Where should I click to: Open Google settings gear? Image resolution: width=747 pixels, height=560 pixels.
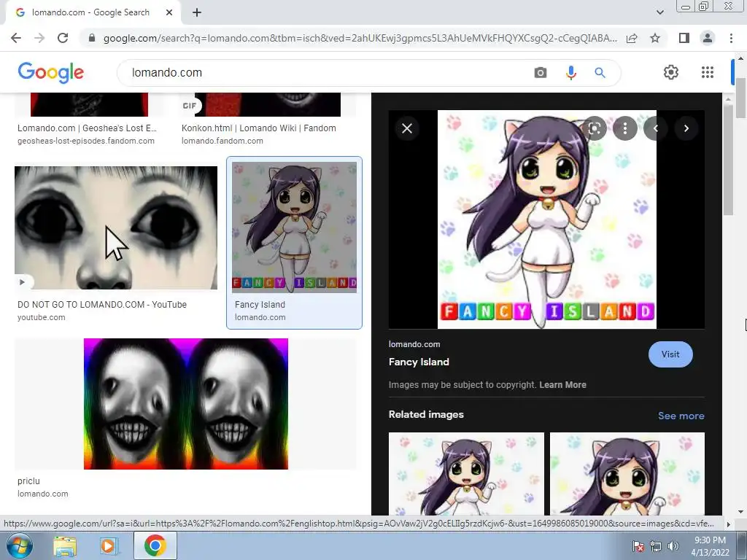click(x=671, y=72)
